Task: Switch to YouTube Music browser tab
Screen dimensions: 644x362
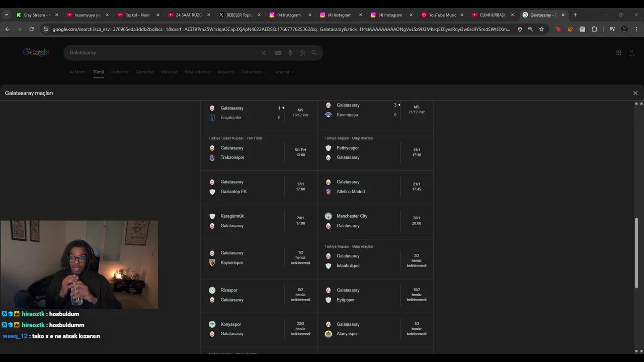Action: [442, 15]
